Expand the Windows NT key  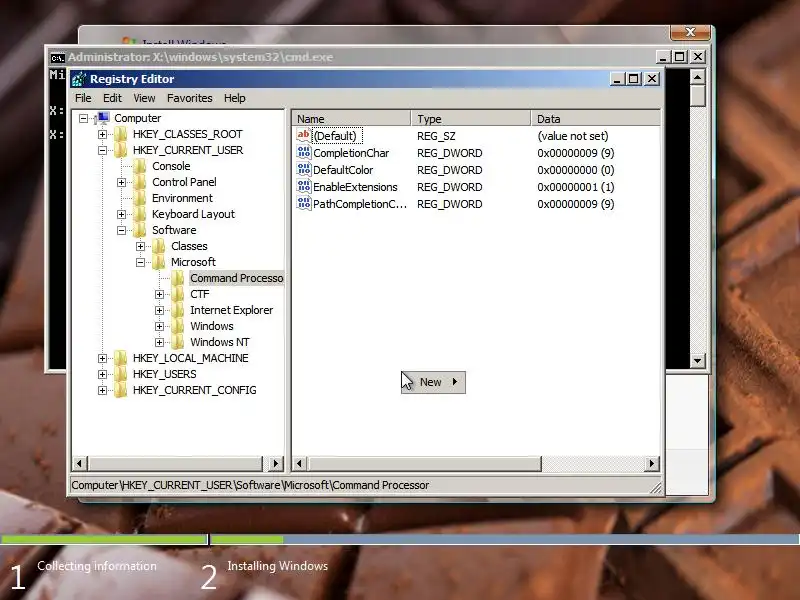point(159,342)
